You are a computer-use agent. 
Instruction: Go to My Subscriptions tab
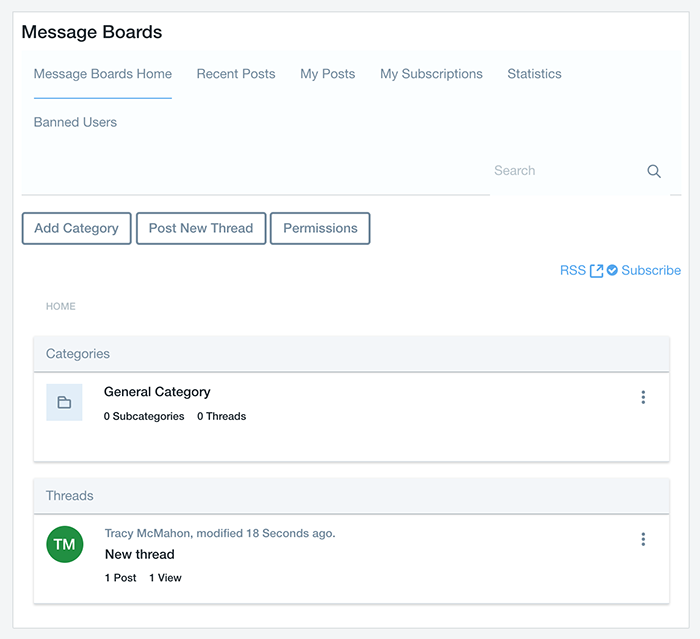431,74
